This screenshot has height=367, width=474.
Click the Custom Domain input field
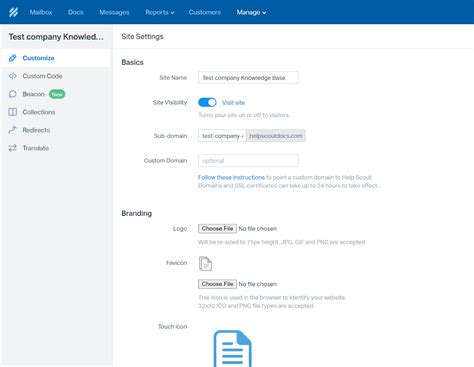click(248, 161)
